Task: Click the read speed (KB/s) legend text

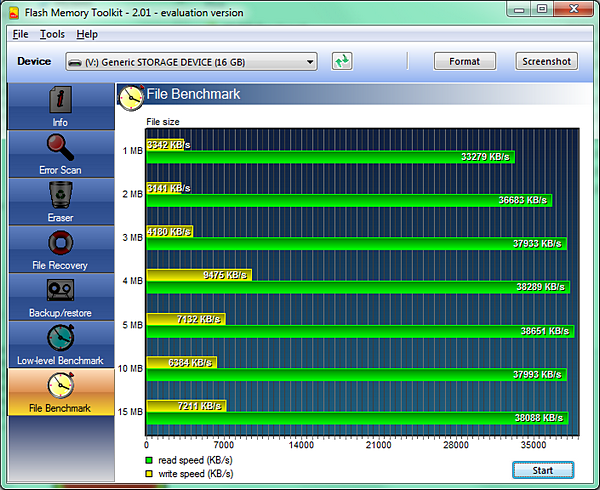Action: point(195,460)
